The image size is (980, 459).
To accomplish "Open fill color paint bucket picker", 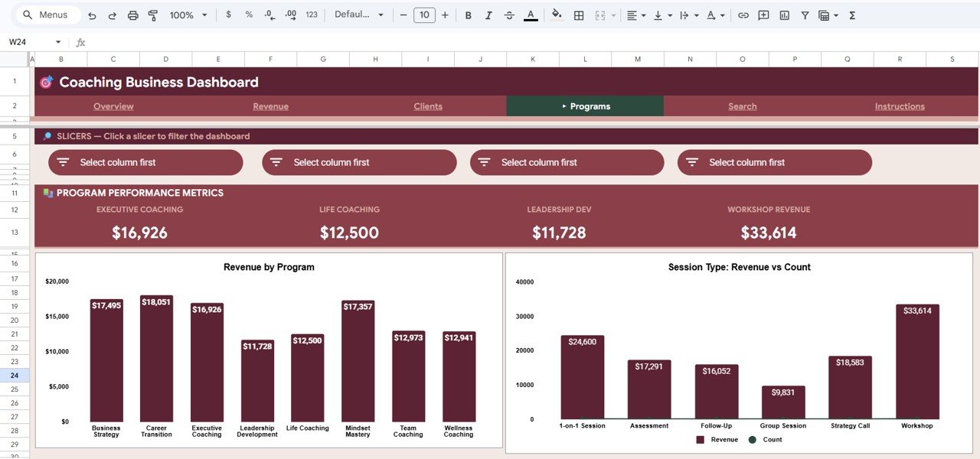I will pyautogui.click(x=557, y=15).
